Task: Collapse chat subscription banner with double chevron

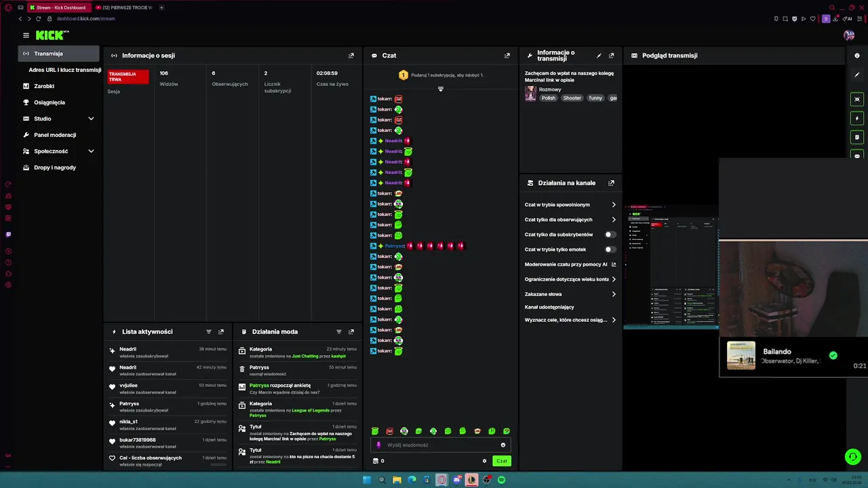Action: point(441,89)
